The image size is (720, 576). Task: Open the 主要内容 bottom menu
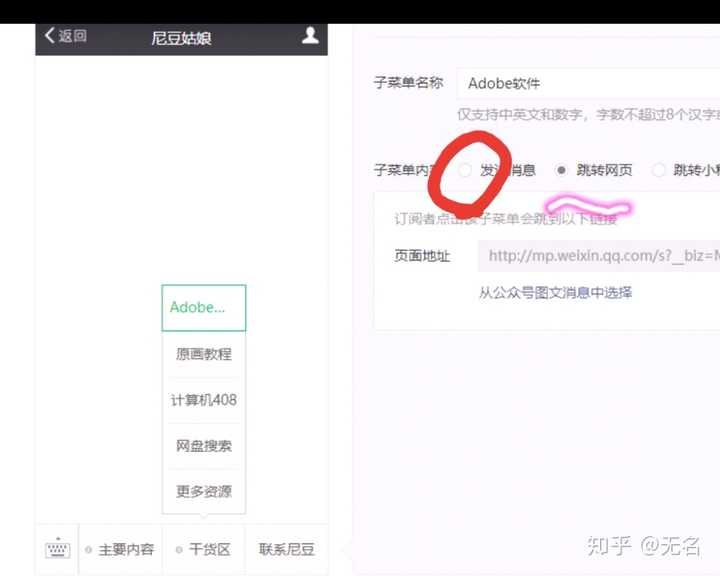[121, 549]
